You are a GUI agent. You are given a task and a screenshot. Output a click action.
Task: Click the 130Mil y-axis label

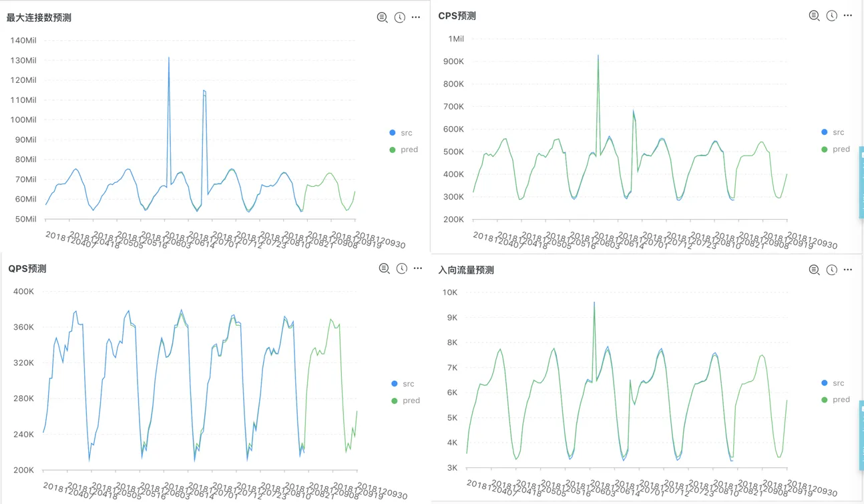(23, 60)
